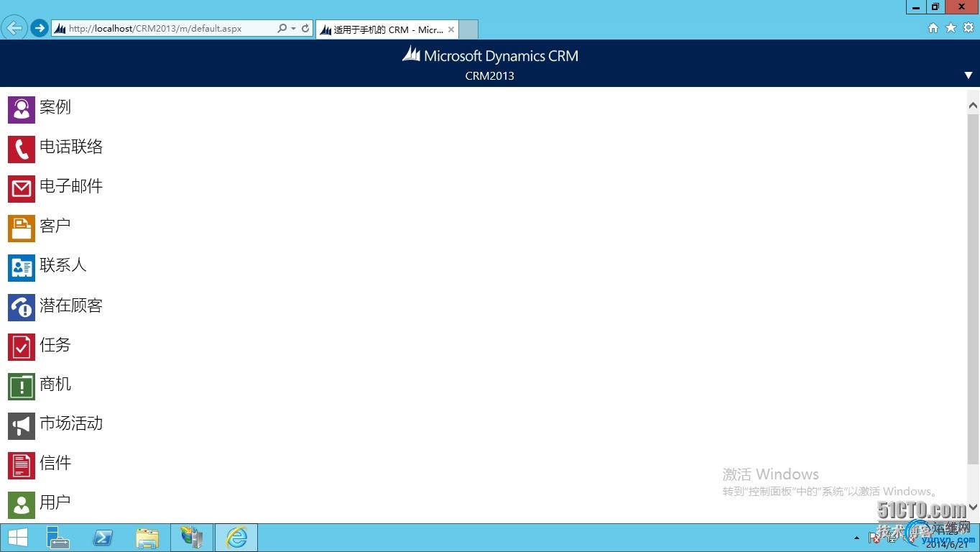Open the 案例 link

point(55,107)
